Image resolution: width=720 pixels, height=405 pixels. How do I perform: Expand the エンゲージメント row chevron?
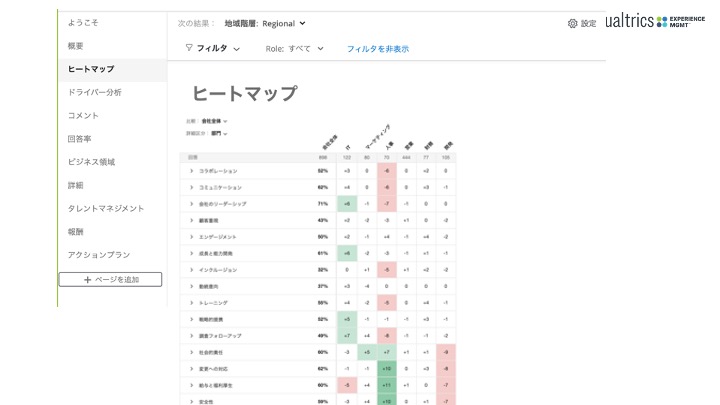point(191,236)
